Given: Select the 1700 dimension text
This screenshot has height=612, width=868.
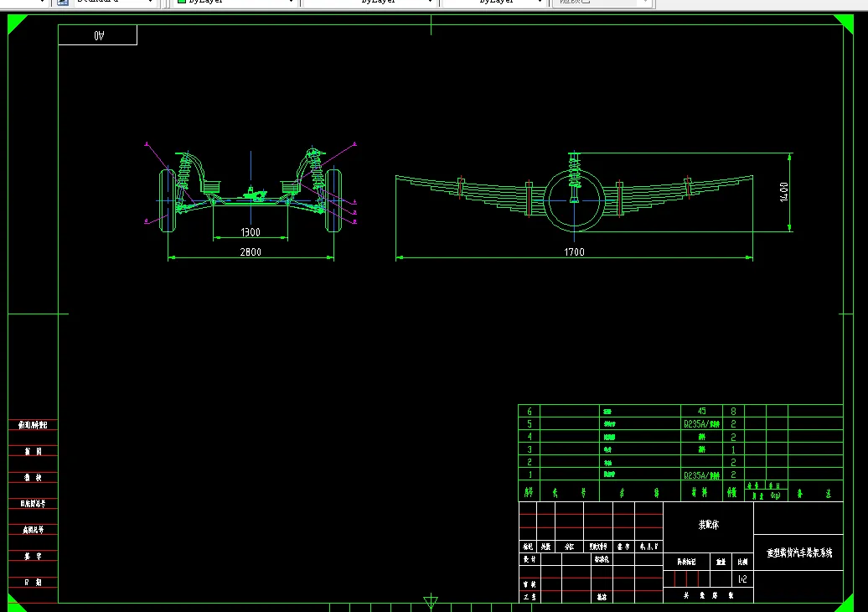Looking at the screenshot, I should click(x=574, y=252).
